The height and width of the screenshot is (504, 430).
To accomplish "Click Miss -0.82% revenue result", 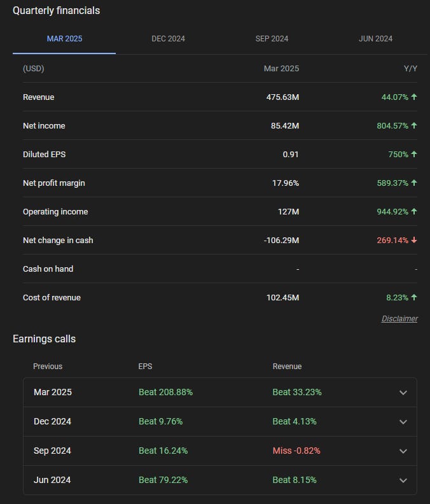I will click(x=296, y=451).
